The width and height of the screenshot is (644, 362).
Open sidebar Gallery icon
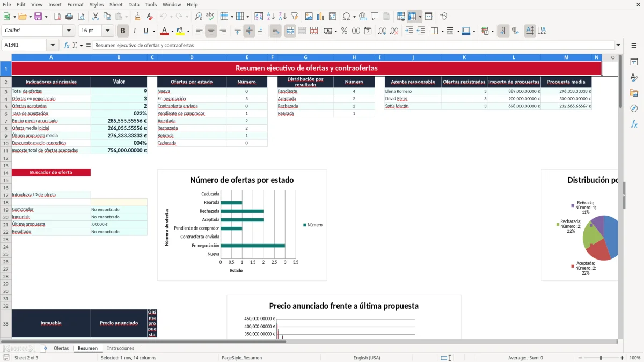[x=634, y=93]
